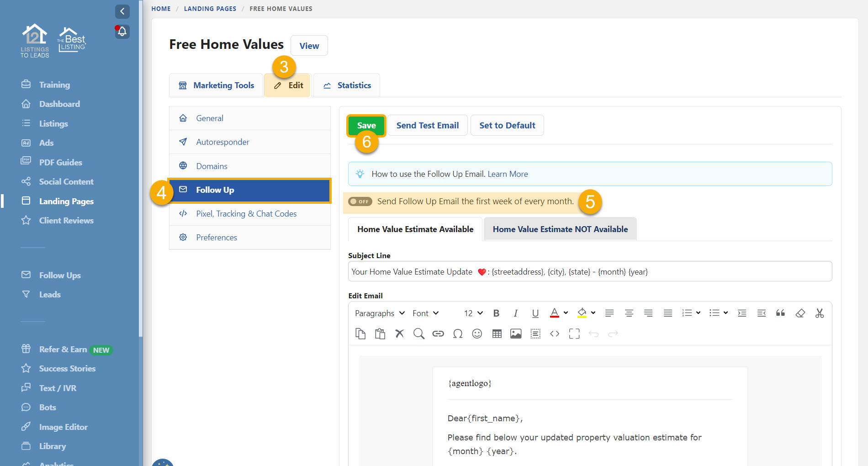Insert a link using the editor toolbar
The image size is (868, 466).
[438, 334]
